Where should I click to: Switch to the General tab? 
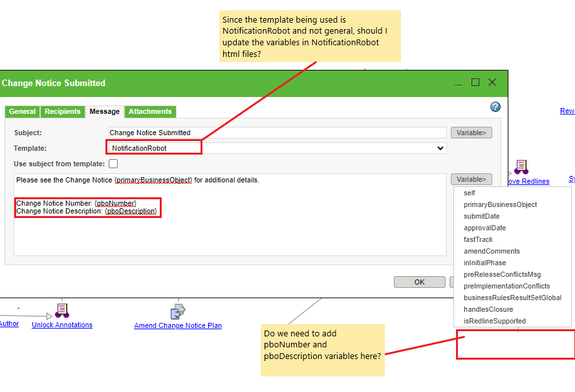(x=23, y=111)
